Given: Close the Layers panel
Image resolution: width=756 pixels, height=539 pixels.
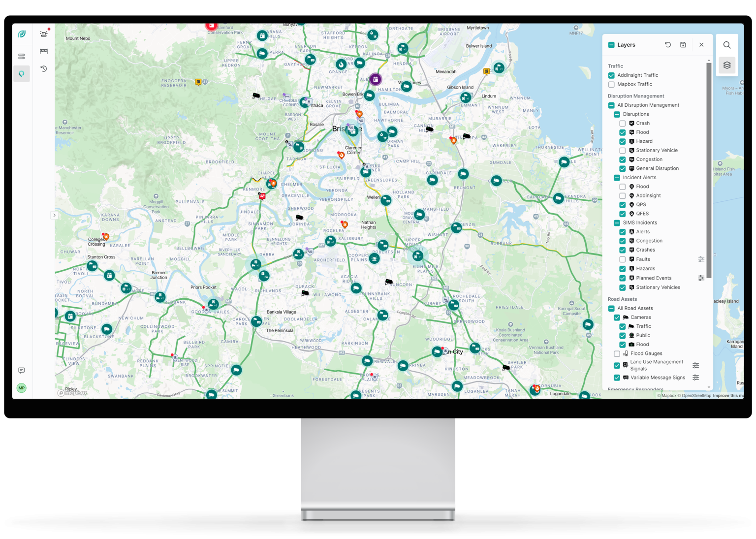Looking at the screenshot, I should tap(701, 45).
